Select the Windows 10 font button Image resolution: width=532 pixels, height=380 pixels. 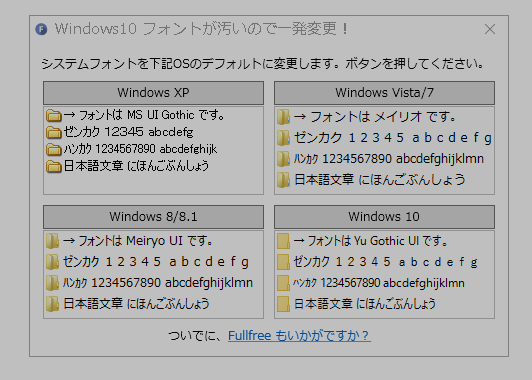[384, 216]
